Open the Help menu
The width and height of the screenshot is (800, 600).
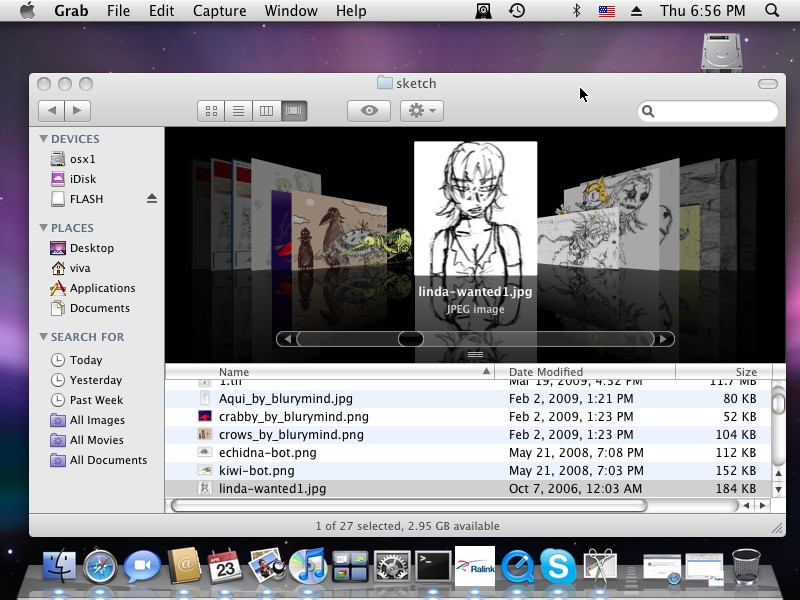tap(351, 11)
